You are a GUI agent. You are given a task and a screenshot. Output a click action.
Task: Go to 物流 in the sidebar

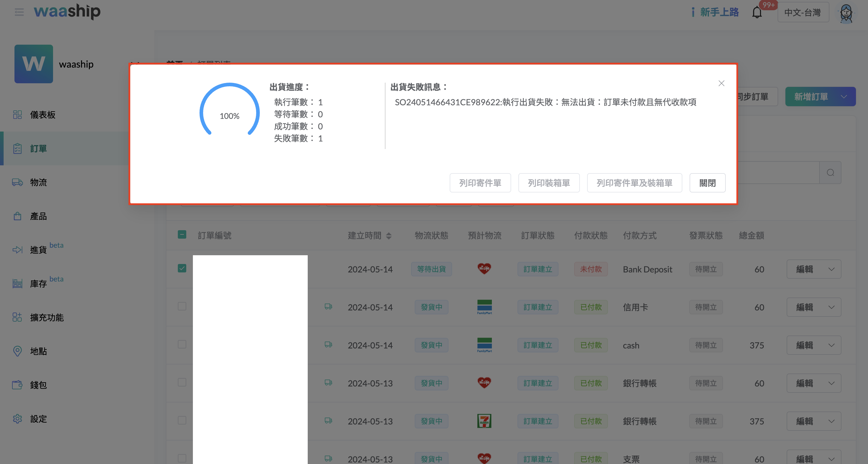point(38,183)
